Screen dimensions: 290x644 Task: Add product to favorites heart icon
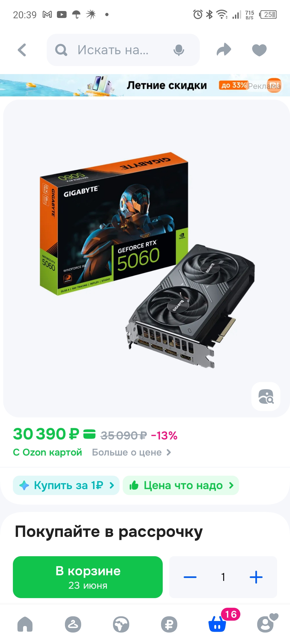pos(259,50)
